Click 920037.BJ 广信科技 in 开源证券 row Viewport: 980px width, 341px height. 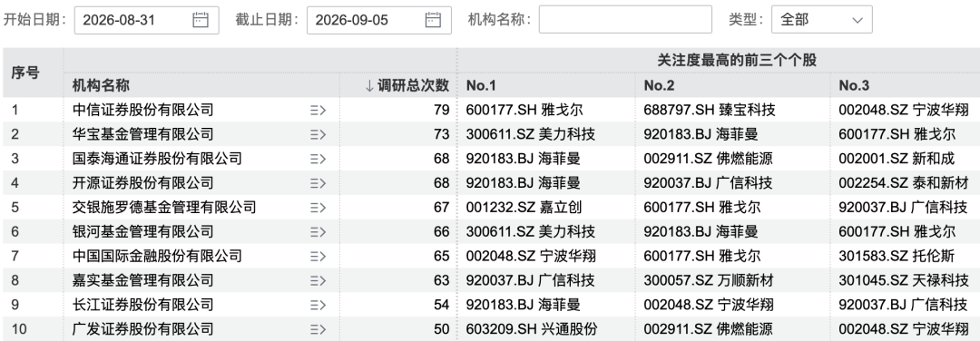pos(708,183)
